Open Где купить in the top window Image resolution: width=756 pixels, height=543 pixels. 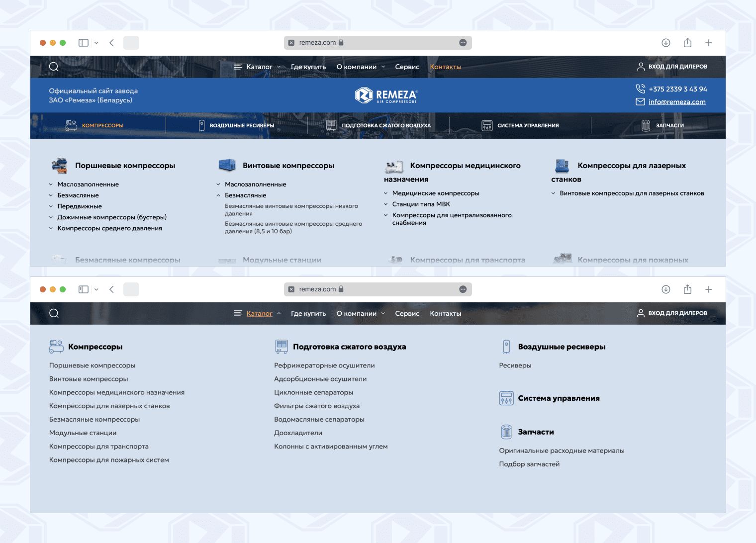click(x=308, y=67)
